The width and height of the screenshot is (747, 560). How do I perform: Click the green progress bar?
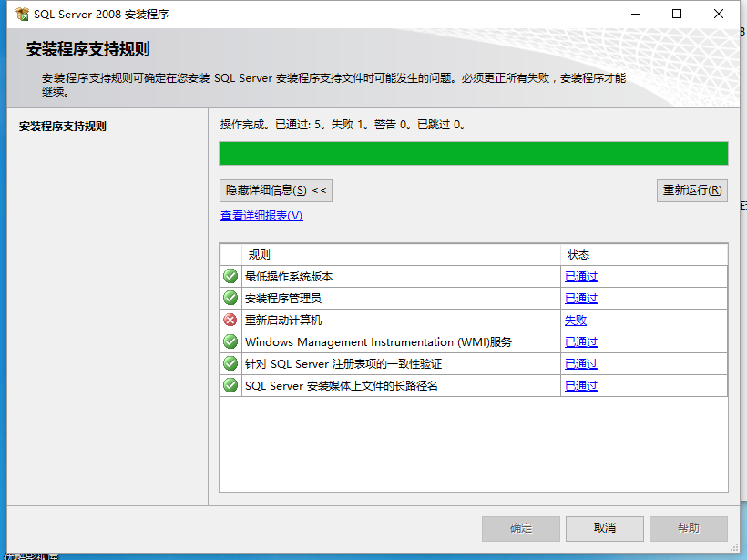474,153
